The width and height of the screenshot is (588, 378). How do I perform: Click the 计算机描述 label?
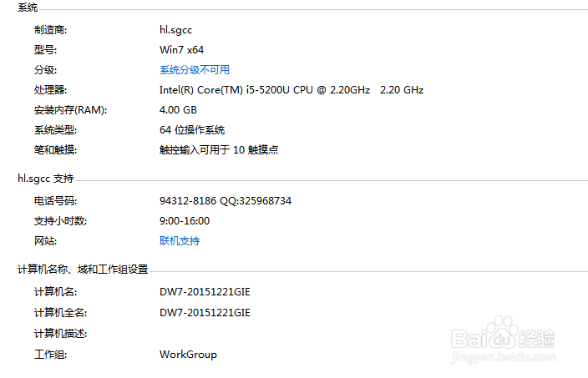coord(60,334)
